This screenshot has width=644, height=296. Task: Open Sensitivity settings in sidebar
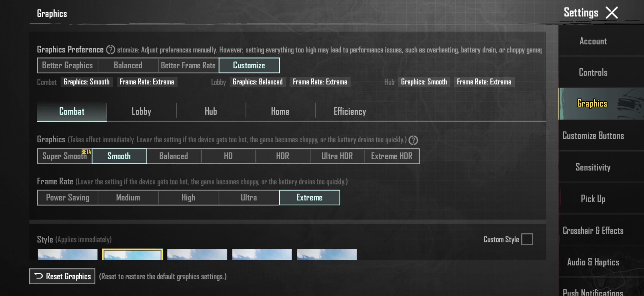593,167
